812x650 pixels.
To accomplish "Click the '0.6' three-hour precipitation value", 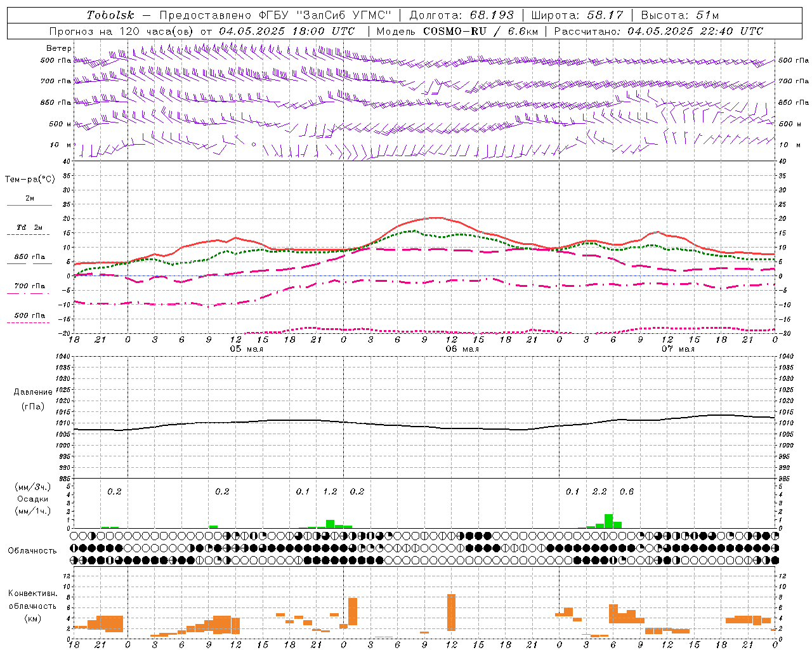I will tap(627, 492).
